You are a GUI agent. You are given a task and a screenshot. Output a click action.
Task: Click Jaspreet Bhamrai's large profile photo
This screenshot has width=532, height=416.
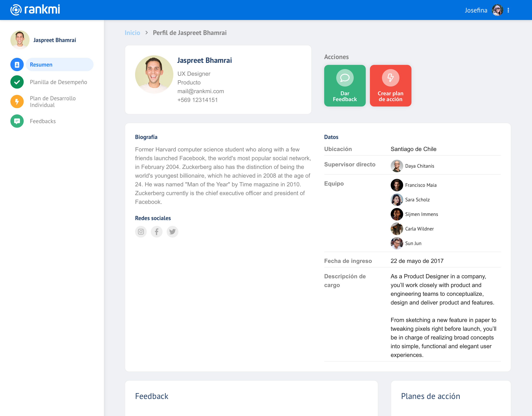[154, 74]
